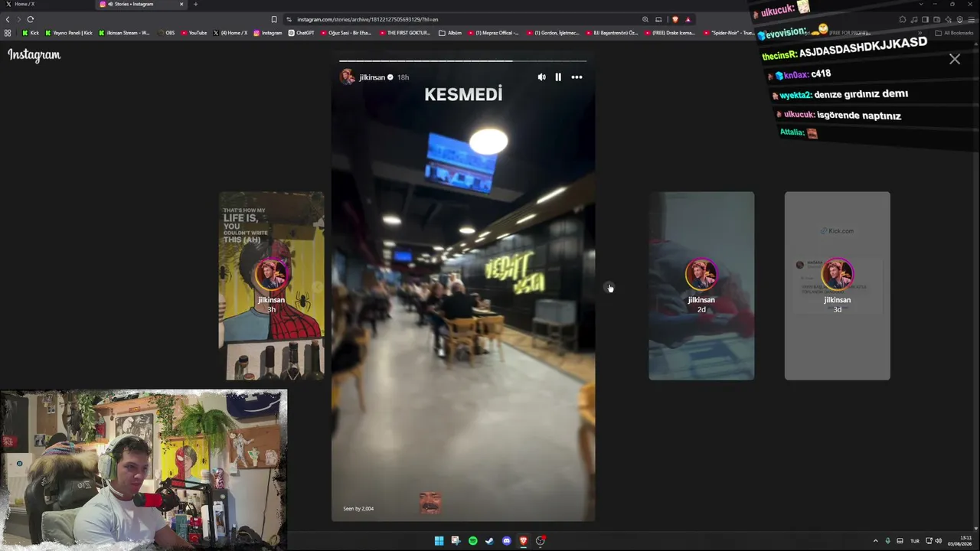The image size is (980, 551).
Task: Open the clock and date flyout
Action: 960,541
